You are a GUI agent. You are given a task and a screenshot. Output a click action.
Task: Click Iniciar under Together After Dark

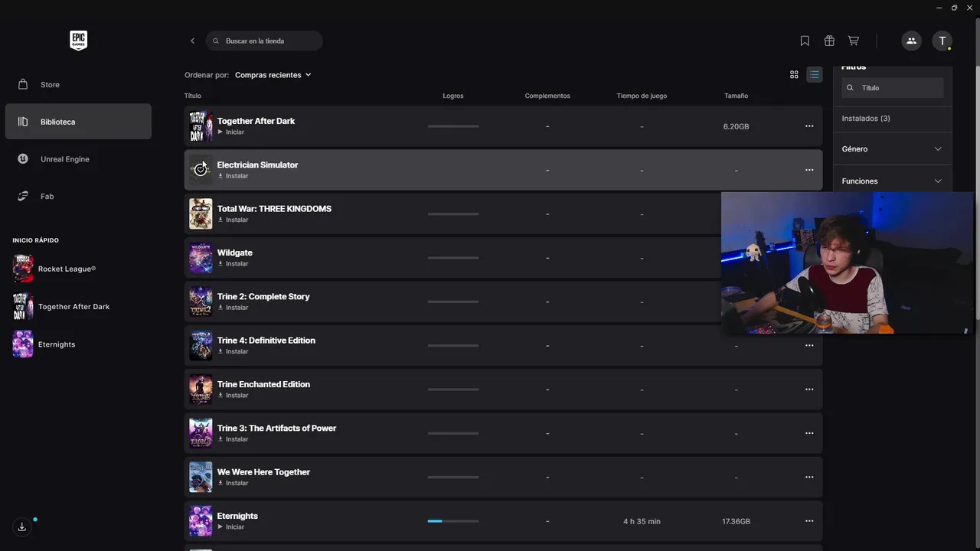(231, 132)
